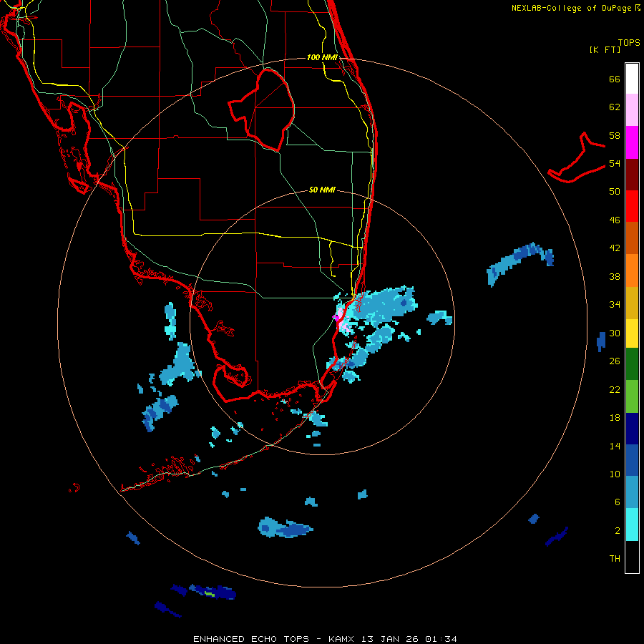The height and width of the screenshot is (644, 644).
Task: Click the 18 legend value
Action: 615,418
